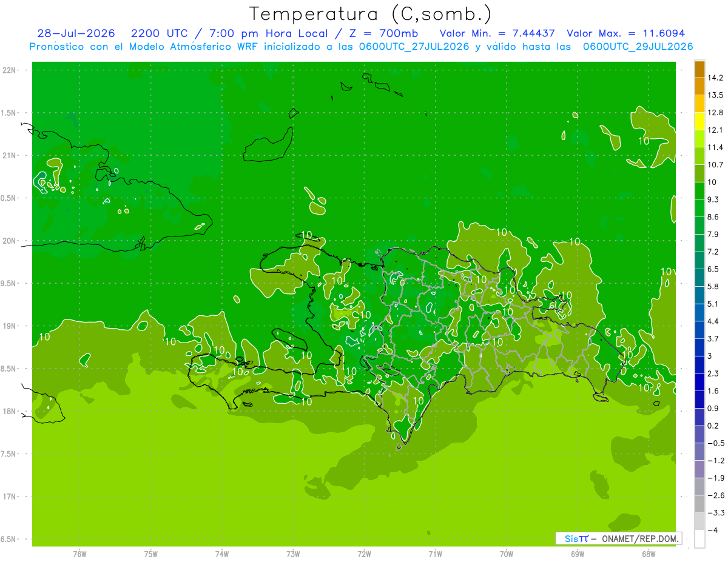Viewport: 728px width, 562px height.
Task: Click the valid-until time "0600UTC_29JUL2026"
Action: click(637, 47)
